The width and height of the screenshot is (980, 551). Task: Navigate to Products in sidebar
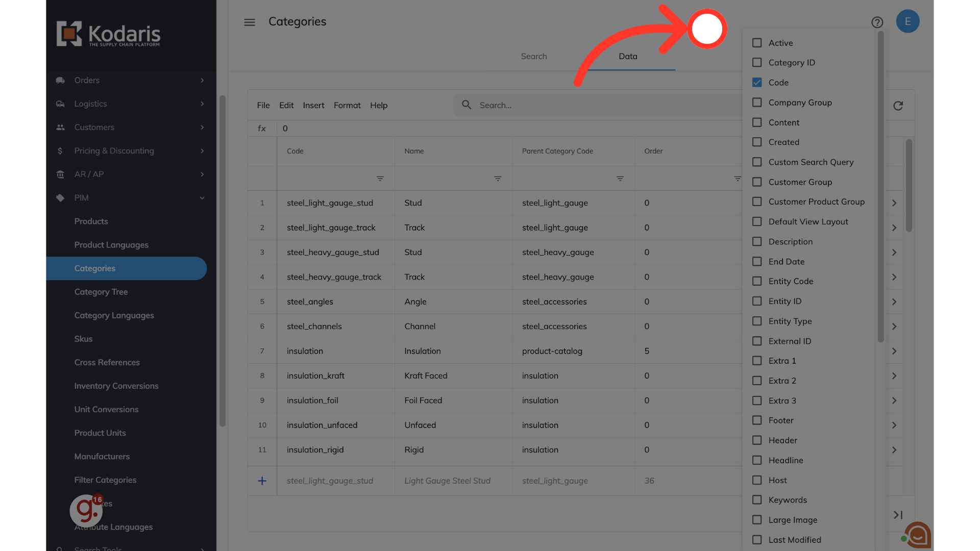(91, 221)
